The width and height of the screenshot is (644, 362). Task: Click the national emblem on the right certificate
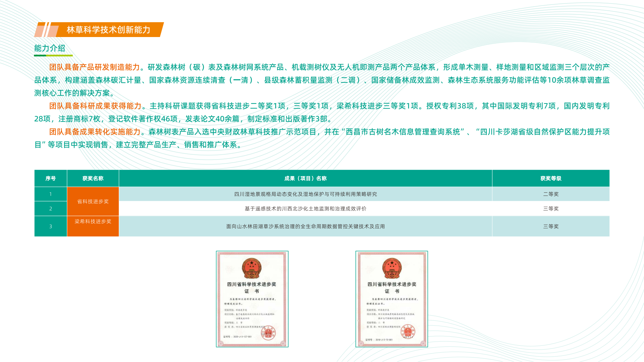tap(392, 269)
